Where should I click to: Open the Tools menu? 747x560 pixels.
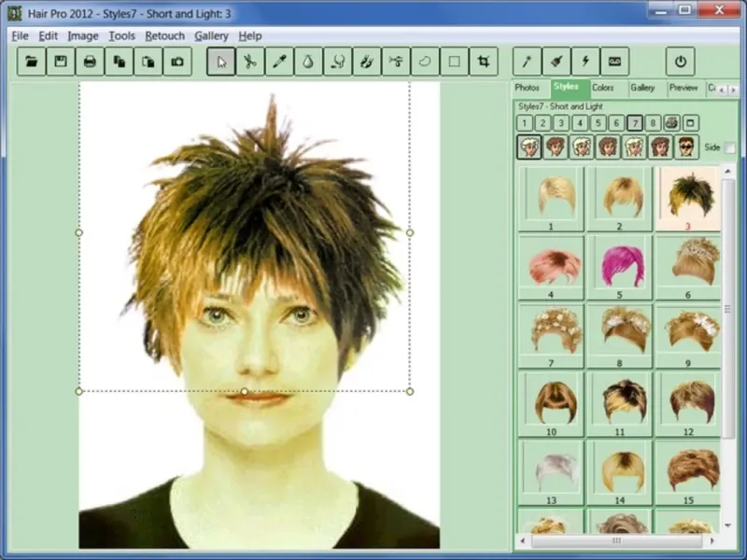(122, 35)
